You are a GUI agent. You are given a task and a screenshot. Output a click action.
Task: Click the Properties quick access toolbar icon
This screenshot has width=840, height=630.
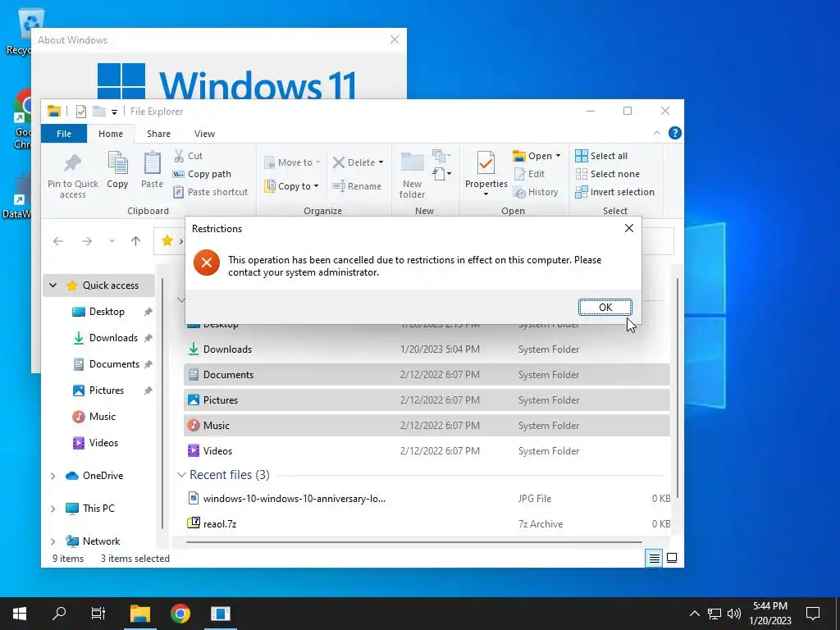coord(81,112)
